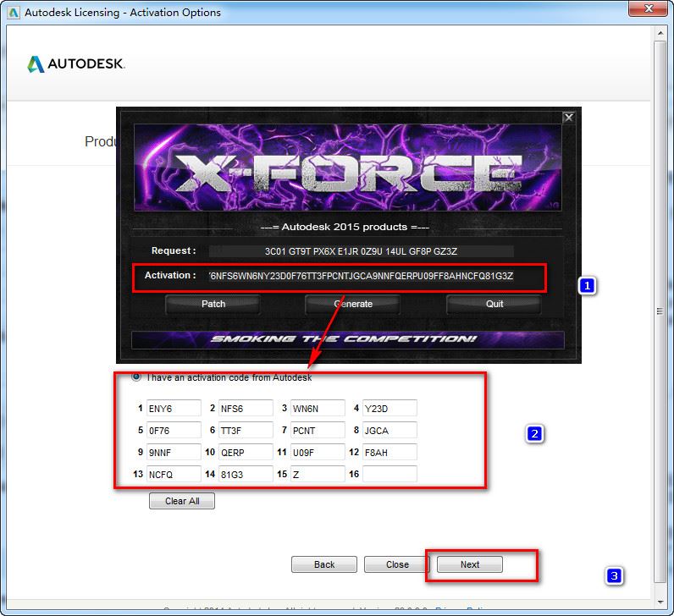
Task: Click the Generate button
Action: tap(353, 304)
